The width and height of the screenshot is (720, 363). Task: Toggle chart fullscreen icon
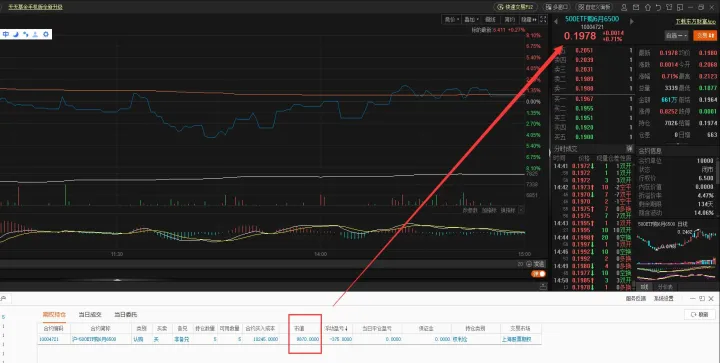[x=543, y=19]
